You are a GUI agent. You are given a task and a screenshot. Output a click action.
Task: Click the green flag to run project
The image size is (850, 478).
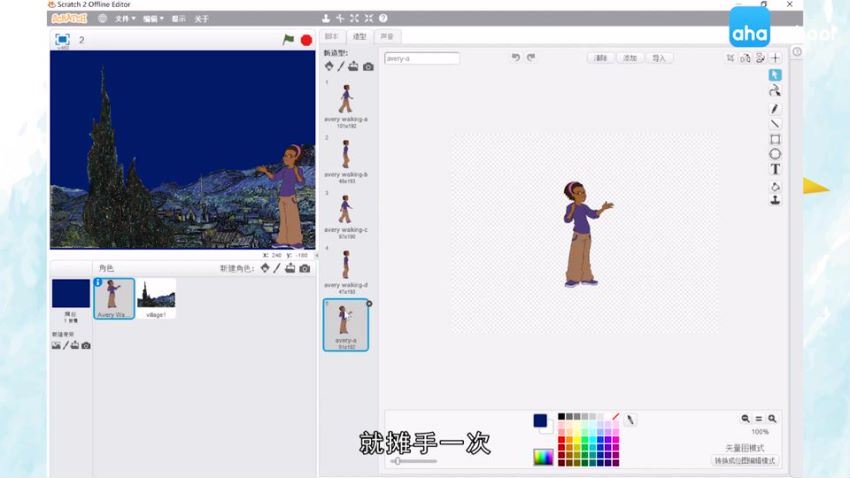click(x=288, y=40)
